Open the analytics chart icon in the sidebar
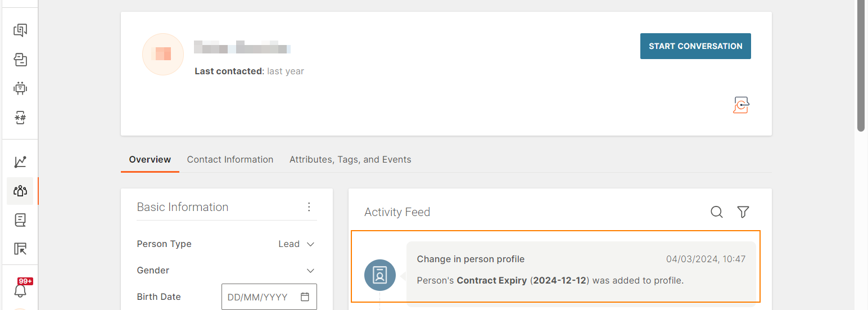The height and width of the screenshot is (310, 868). coord(20,162)
